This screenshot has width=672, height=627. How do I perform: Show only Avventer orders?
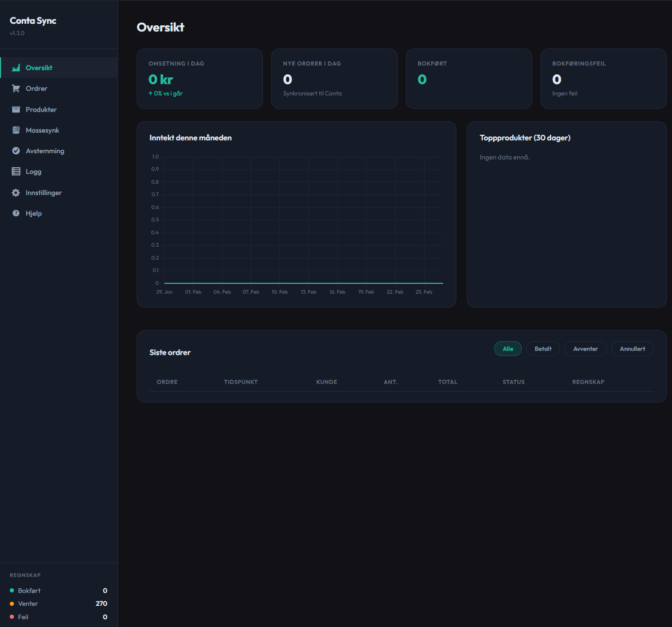click(x=585, y=349)
